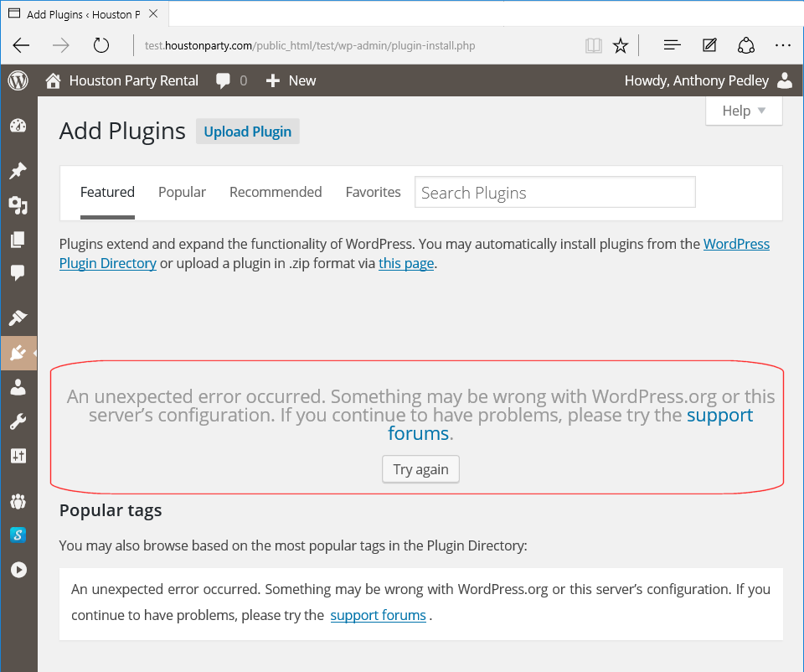Open Posts via the pushpin icon
The image size is (804, 672).
click(x=18, y=171)
